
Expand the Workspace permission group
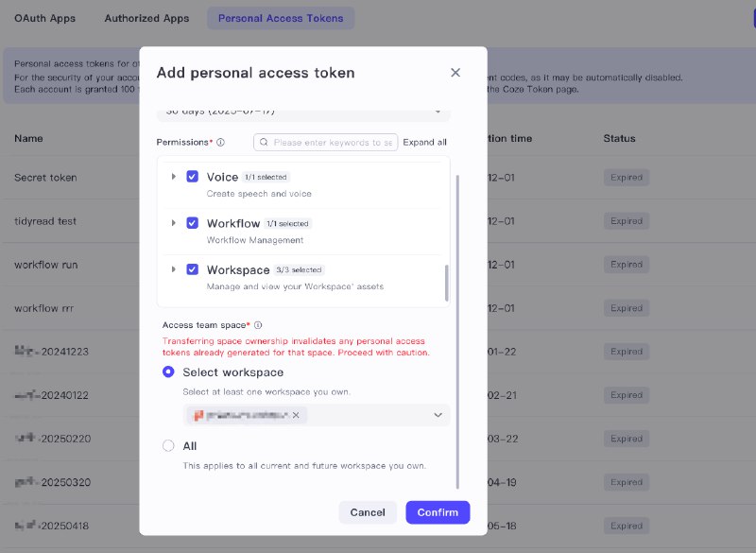(174, 269)
